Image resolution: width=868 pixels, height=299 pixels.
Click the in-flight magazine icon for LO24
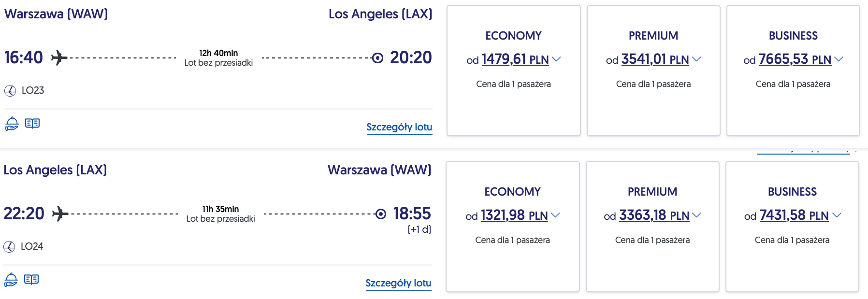[x=31, y=280]
